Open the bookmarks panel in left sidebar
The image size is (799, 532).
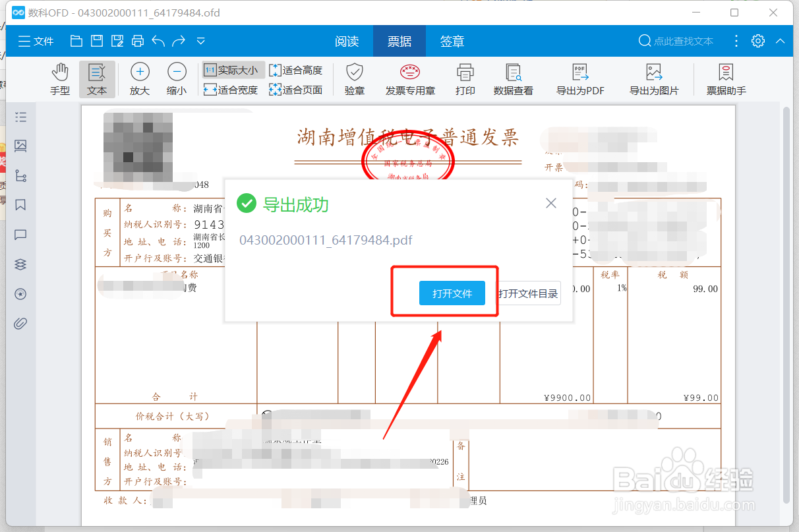(20, 206)
